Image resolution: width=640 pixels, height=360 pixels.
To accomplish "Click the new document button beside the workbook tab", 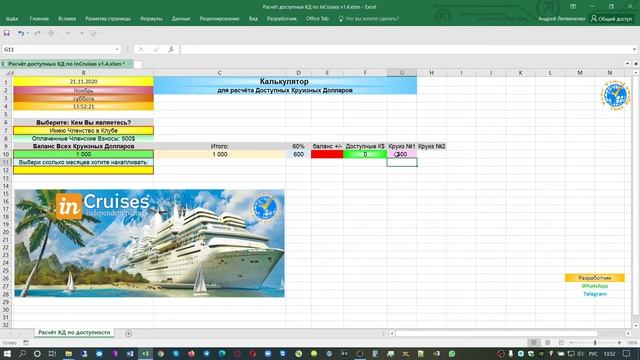I will 138,64.
